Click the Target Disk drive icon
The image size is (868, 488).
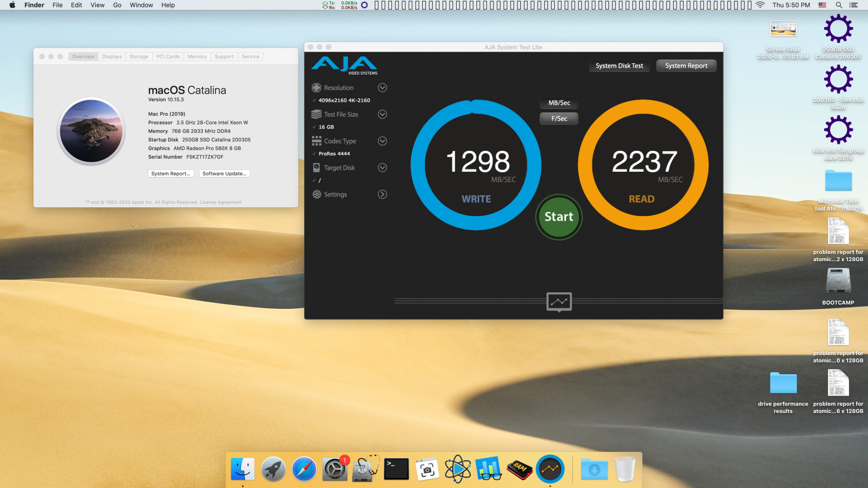316,168
